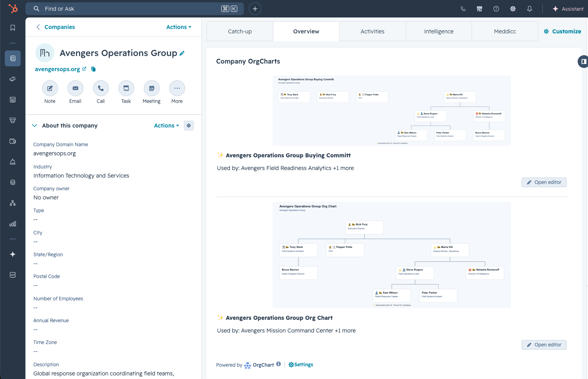
Task: Click the Description field text
Action: [104, 373]
